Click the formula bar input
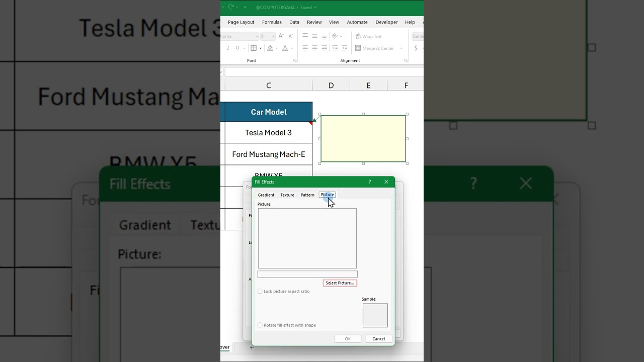This screenshot has height=362, width=644. click(324, 72)
